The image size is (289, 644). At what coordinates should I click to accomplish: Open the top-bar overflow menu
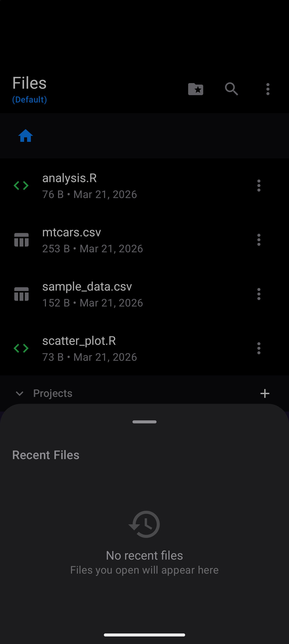tap(268, 89)
